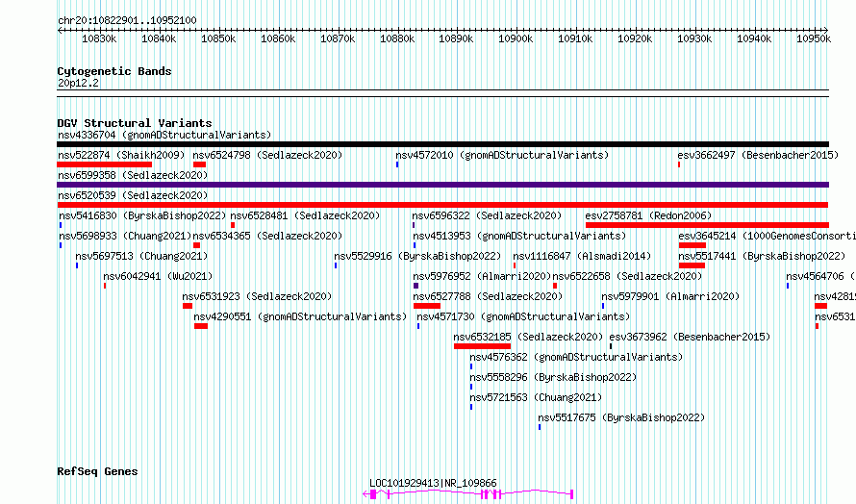The image size is (856, 504).
Task: Open variant nsv5517675 (ByrskaBishop2022)
Action: [x=621, y=417]
